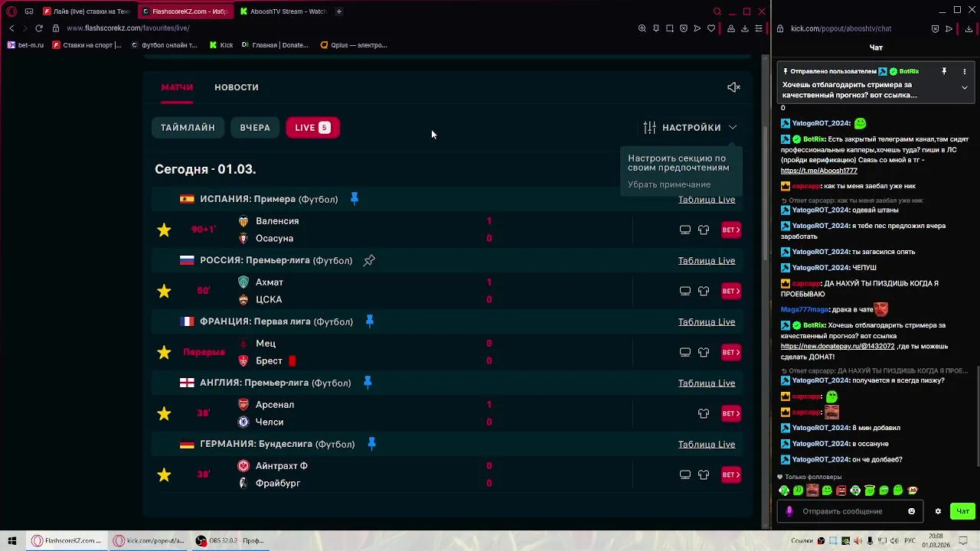Screen dimensions: 980x551
Task: Add page to bookmarks heart icon
Action: [711, 28]
